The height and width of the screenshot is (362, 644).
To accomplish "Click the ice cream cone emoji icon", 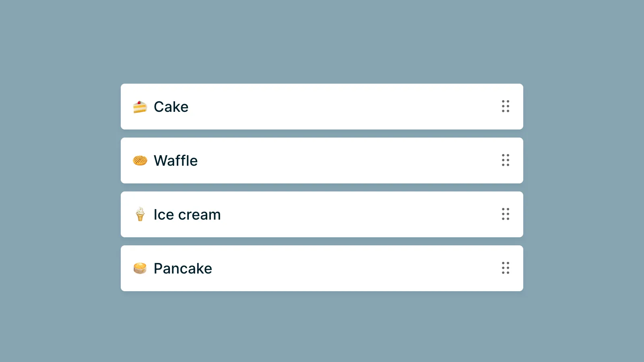I will (140, 214).
